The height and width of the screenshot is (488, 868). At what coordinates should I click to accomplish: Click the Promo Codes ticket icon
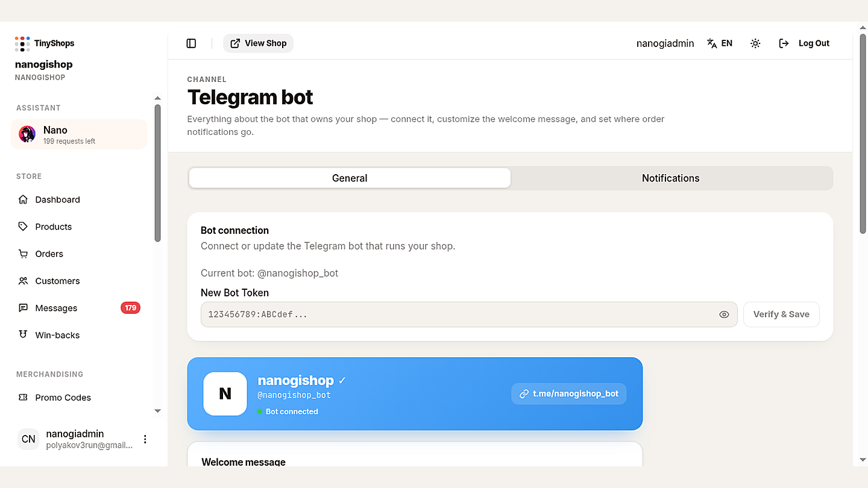pos(23,398)
